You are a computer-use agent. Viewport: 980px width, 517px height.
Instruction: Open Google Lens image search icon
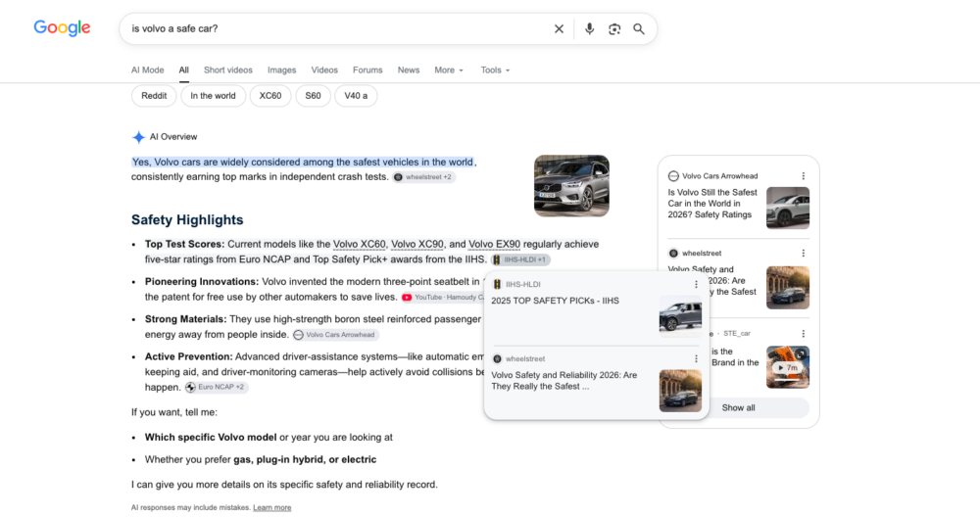pos(614,28)
